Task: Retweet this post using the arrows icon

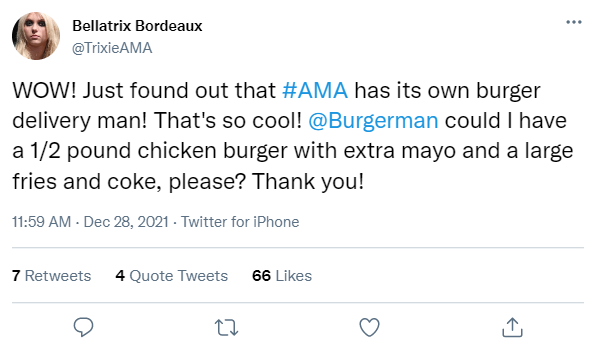Action: click(x=226, y=328)
